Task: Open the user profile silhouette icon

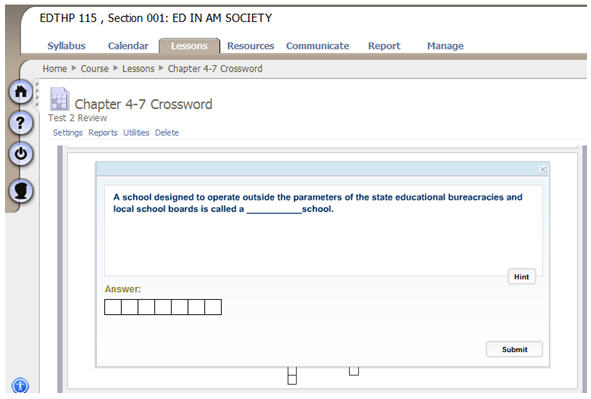Action: [21, 190]
